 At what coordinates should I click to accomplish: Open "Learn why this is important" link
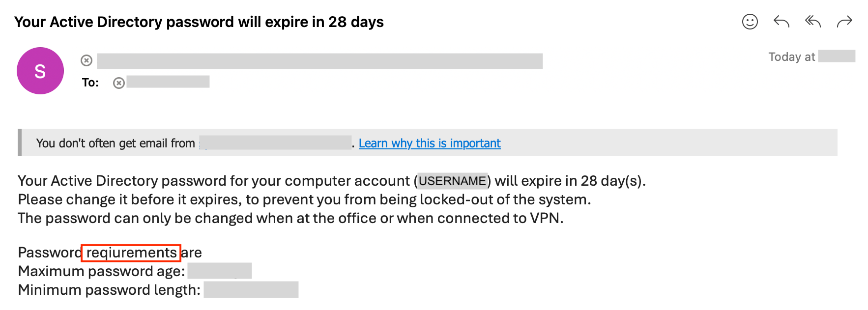click(429, 143)
